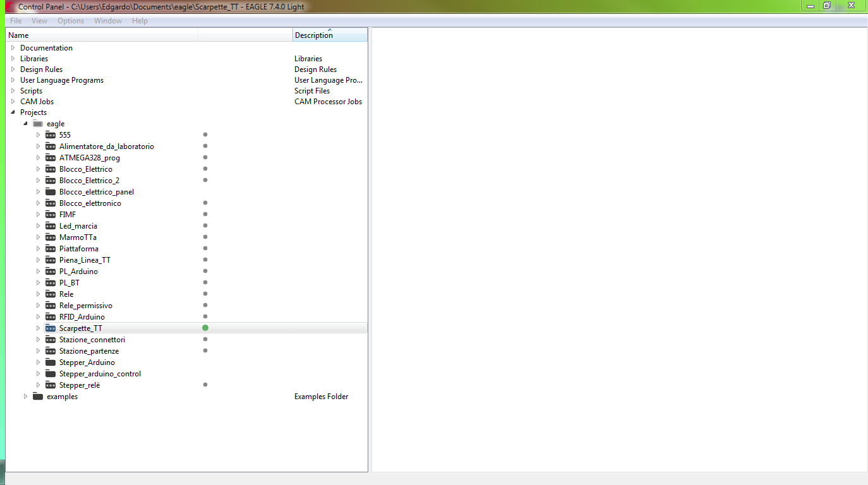Click the 'Examples Folder' description text

point(321,397)
